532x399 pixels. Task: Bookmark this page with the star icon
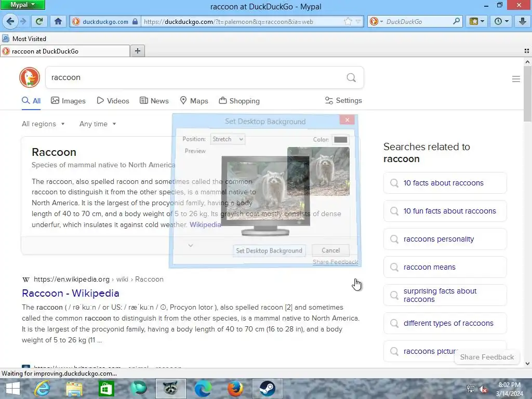(348, 21)
